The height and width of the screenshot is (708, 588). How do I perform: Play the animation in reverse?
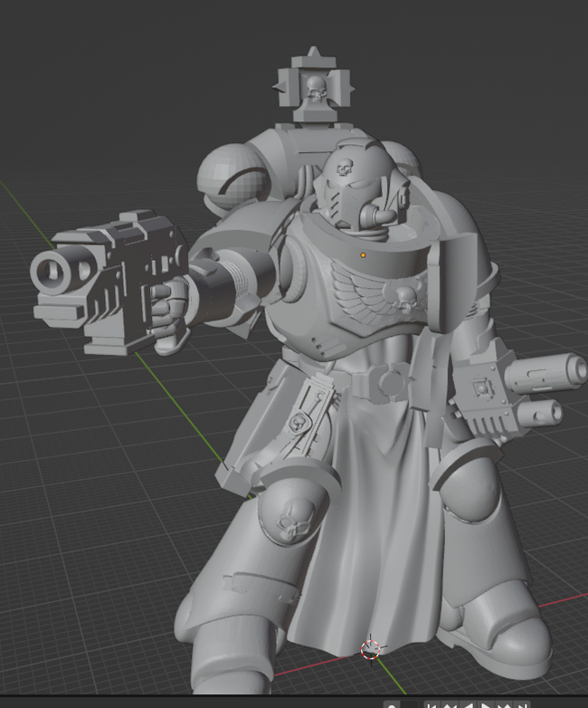(468, 706)
